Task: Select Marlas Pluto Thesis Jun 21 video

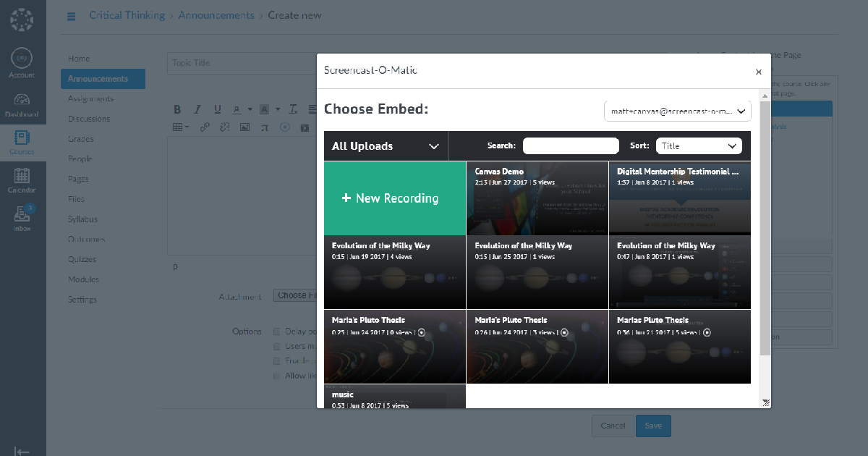Action: [680, 347]
